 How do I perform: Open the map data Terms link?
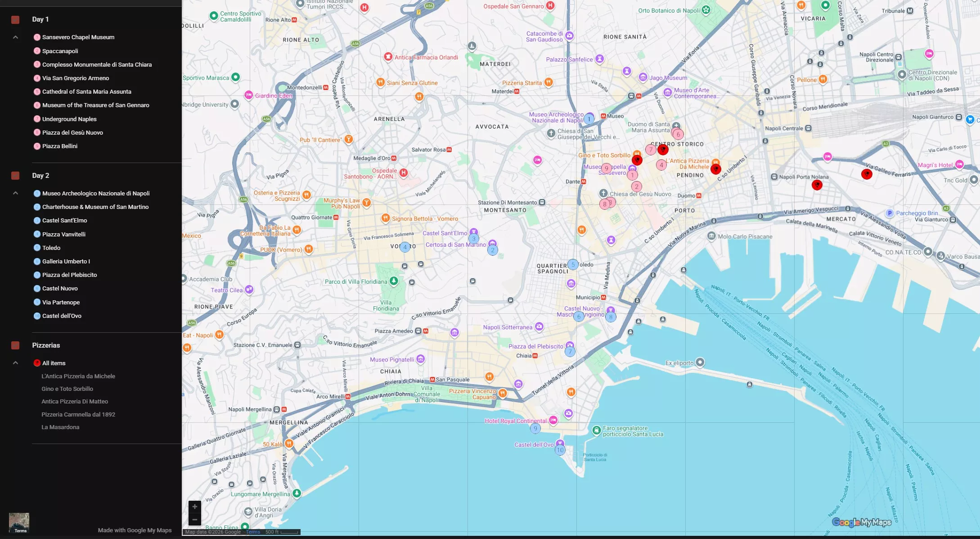point(253,532)
